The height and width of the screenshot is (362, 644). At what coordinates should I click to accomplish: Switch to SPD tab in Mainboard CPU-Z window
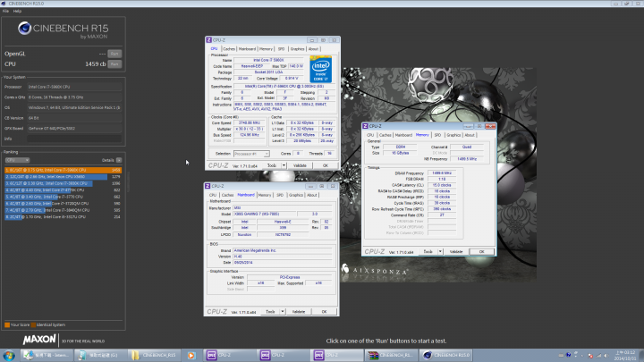click(280, 195)
